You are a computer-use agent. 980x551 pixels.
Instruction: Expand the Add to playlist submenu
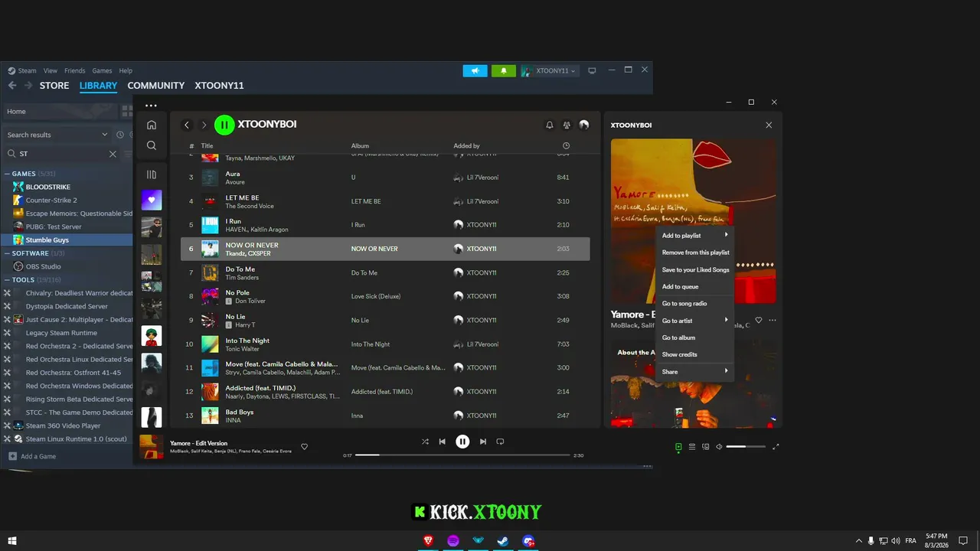click(695, 236)
